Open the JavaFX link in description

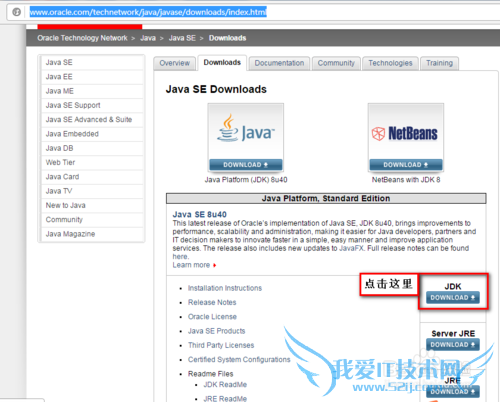(x=352, y=248)
